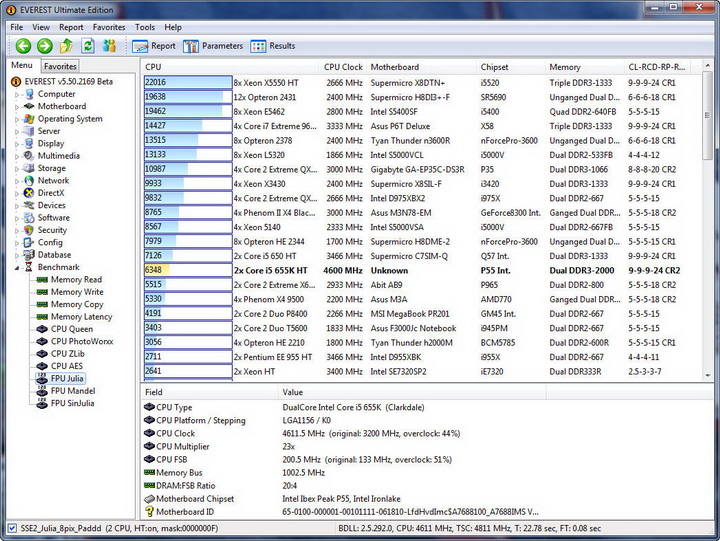The image size is (720, 541).
Task: Open the CPU ZLib benchmark
Action: pyautogui.click(x=68, y=354)
